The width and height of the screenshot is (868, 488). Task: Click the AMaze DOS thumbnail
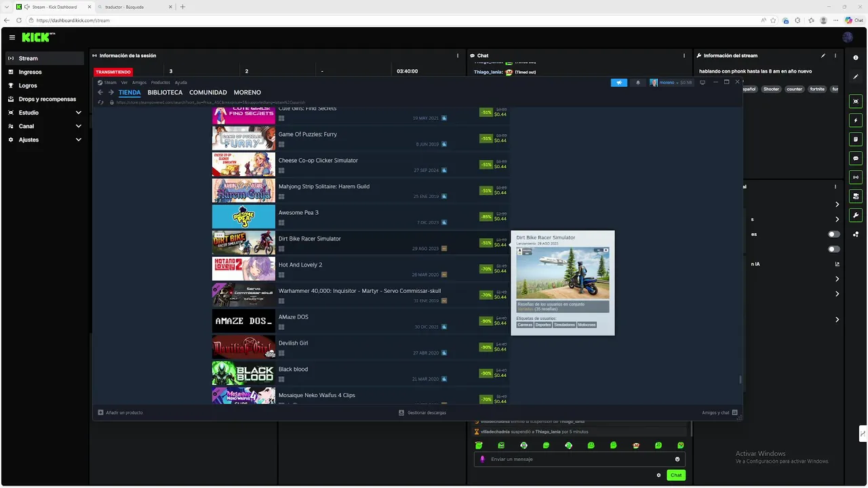tap(243, 321)
